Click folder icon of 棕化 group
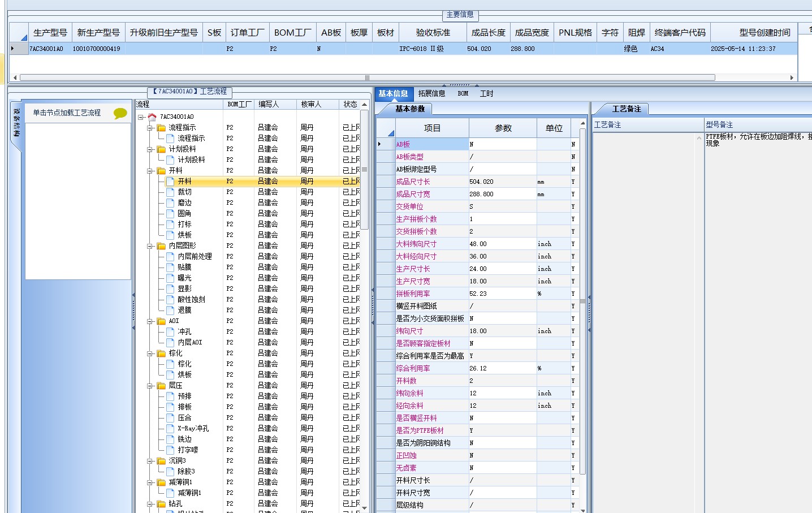This screenshot has width=812, height=513. 161,354
